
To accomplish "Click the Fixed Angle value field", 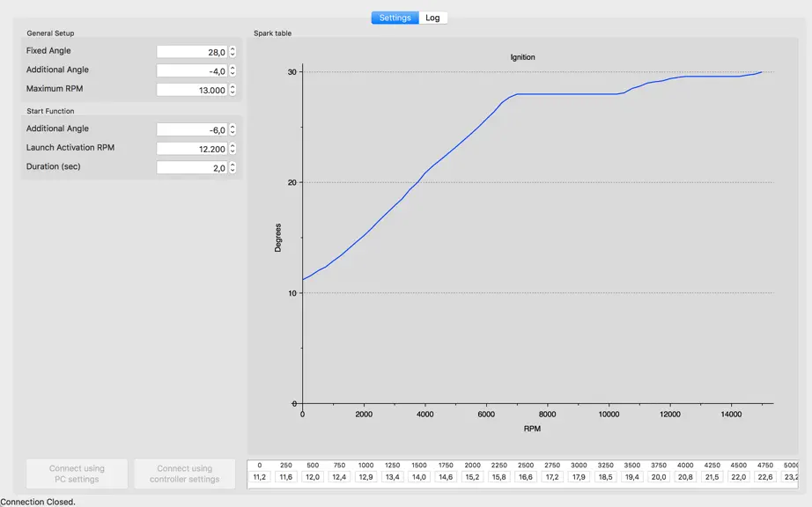I will click(x=192, y=52).
